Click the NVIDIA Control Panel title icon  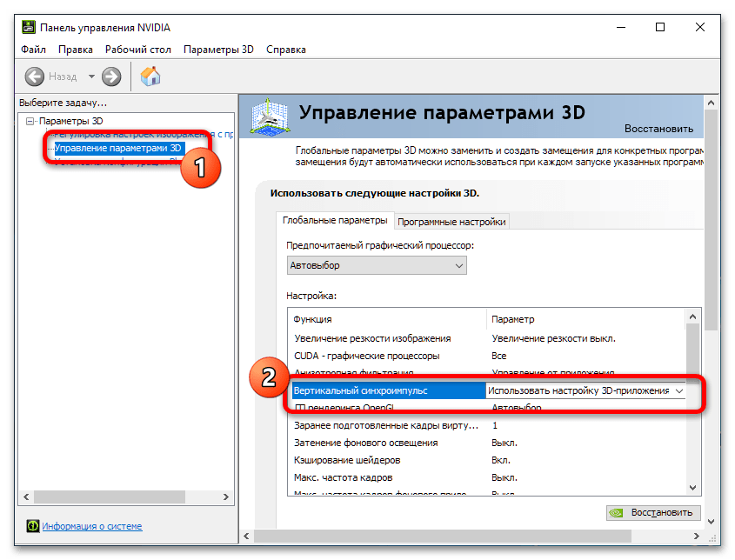tap(29, 27)
